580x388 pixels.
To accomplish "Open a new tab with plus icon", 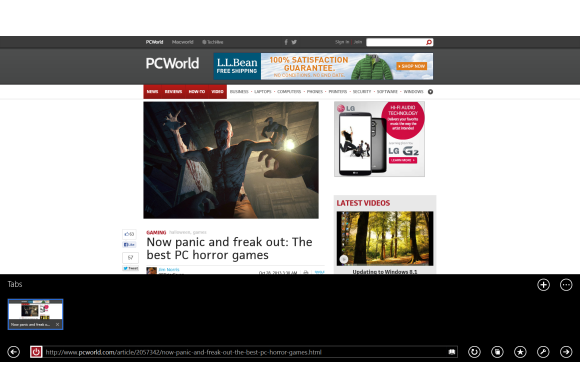I will pyautogui.click(x=543, y=285).
